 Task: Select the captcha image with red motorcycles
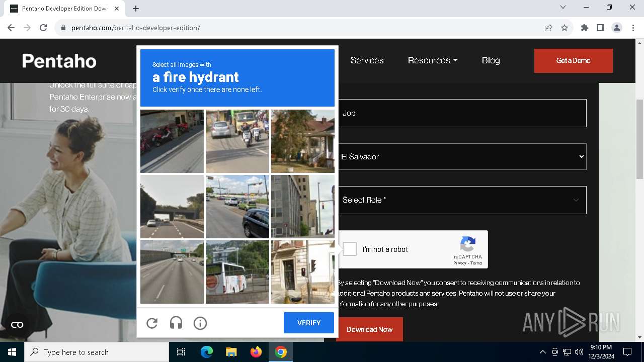tap(172, 141)
